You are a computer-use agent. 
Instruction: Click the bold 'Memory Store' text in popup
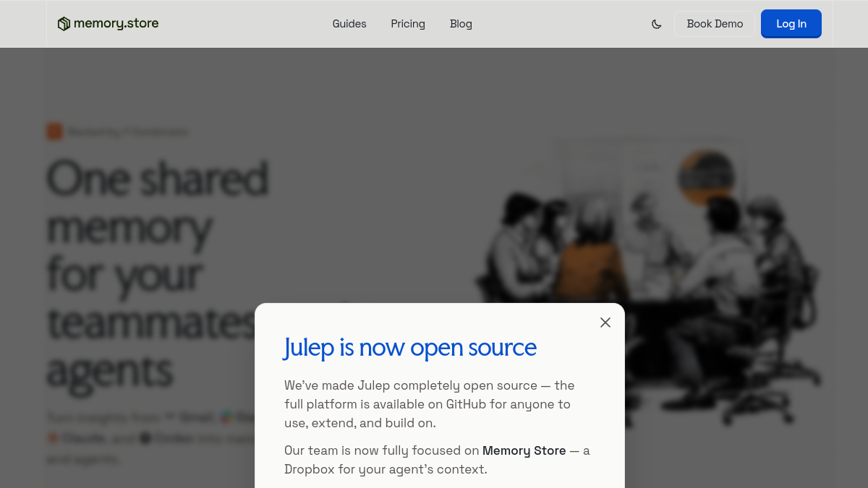(524, 450)
